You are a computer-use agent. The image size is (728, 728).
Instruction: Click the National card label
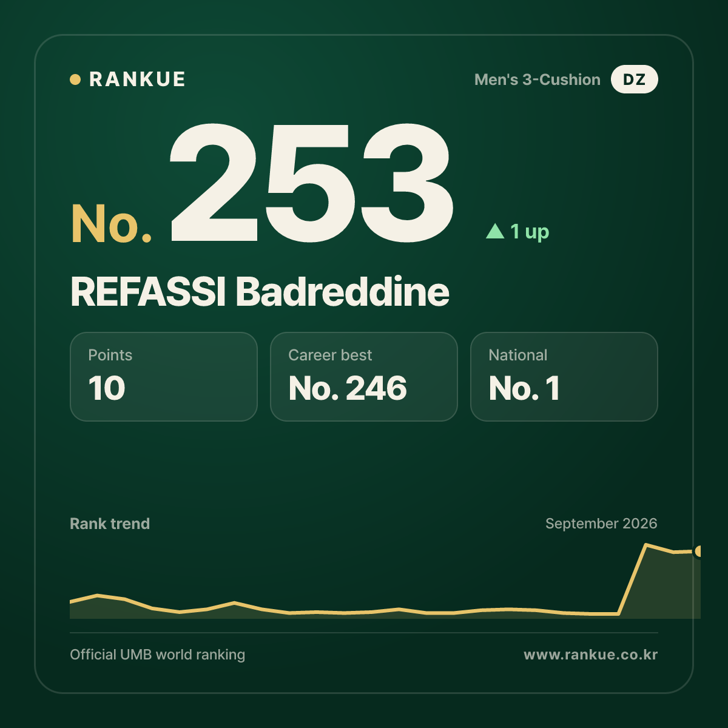click(518, 355)
